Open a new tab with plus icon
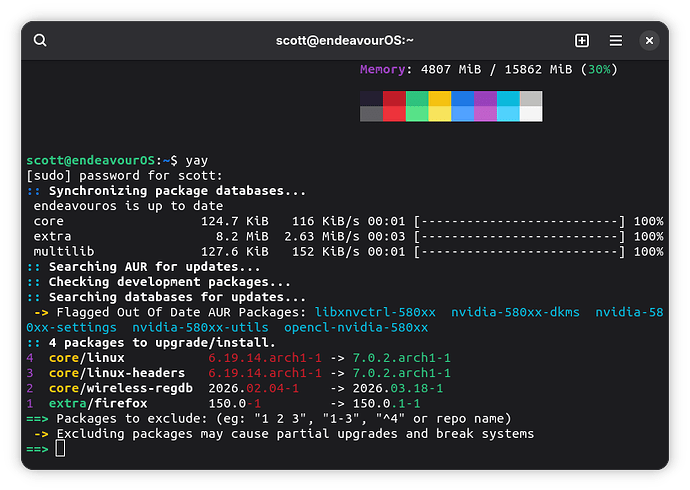The image size is (690, 490). pos(582,40)
